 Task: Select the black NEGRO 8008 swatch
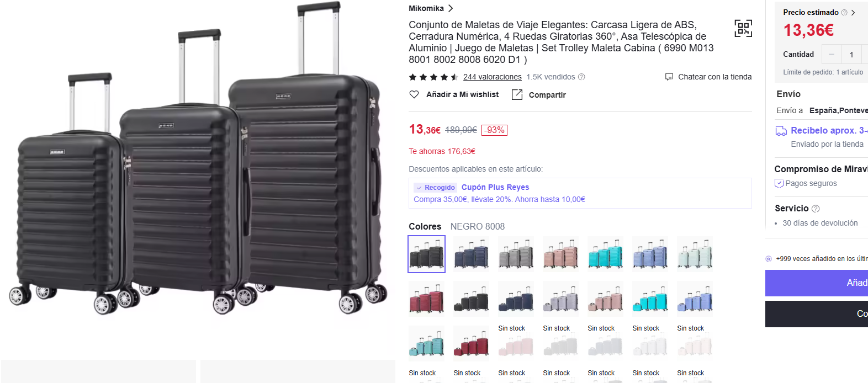point(426,254)
